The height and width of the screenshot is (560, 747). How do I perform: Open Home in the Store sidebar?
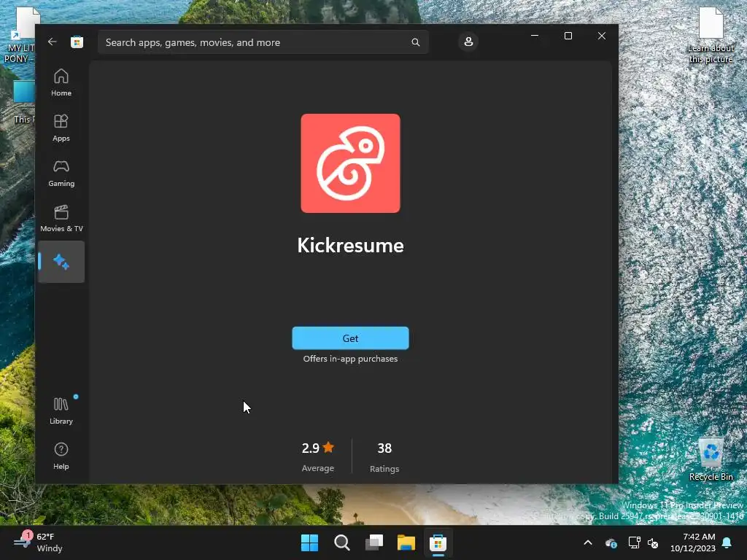coord(61,82)
